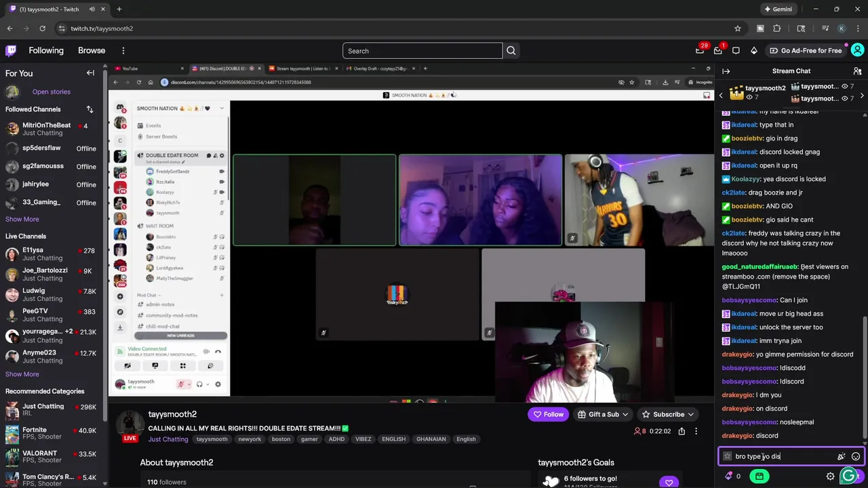Click the Twitch search field
The width and height of the screenshot is (868, 488).
[x=422, y=51]
